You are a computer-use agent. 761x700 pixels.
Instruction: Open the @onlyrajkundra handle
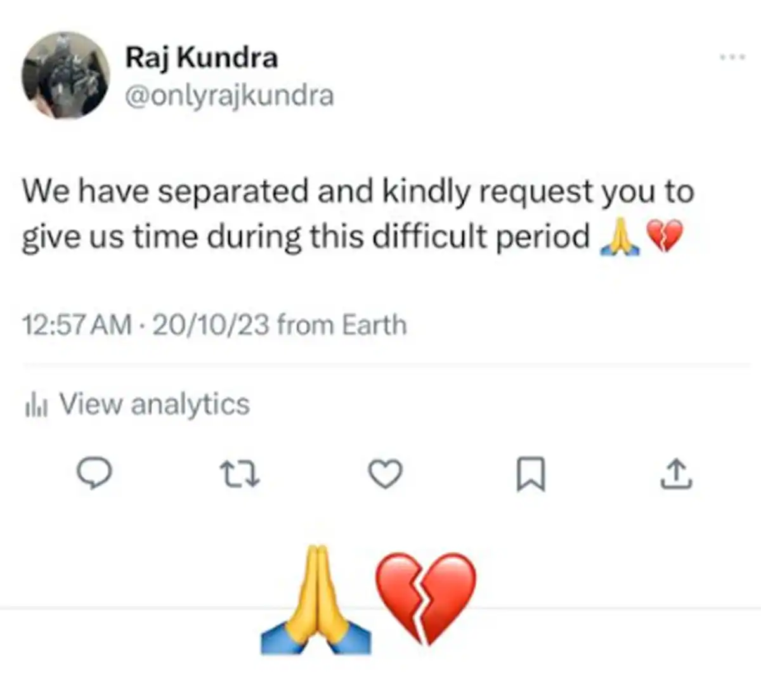point(229,96)
